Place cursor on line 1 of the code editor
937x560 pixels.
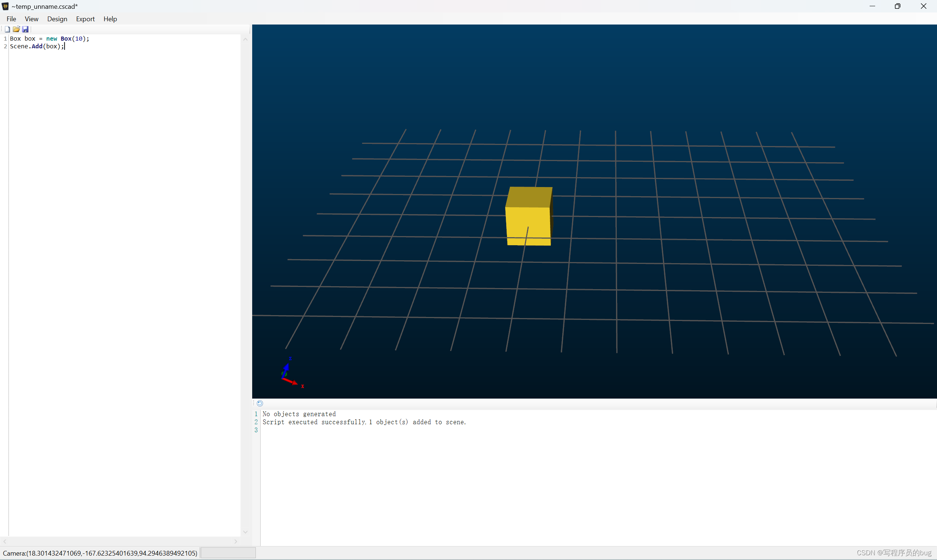(x=49, y=38)
